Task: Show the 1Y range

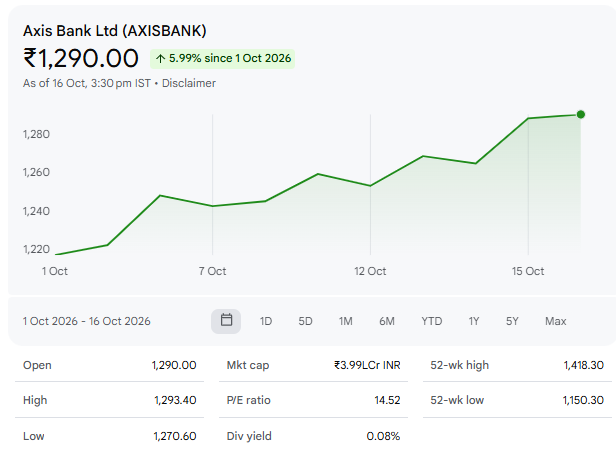Action: tap(474, 321)
